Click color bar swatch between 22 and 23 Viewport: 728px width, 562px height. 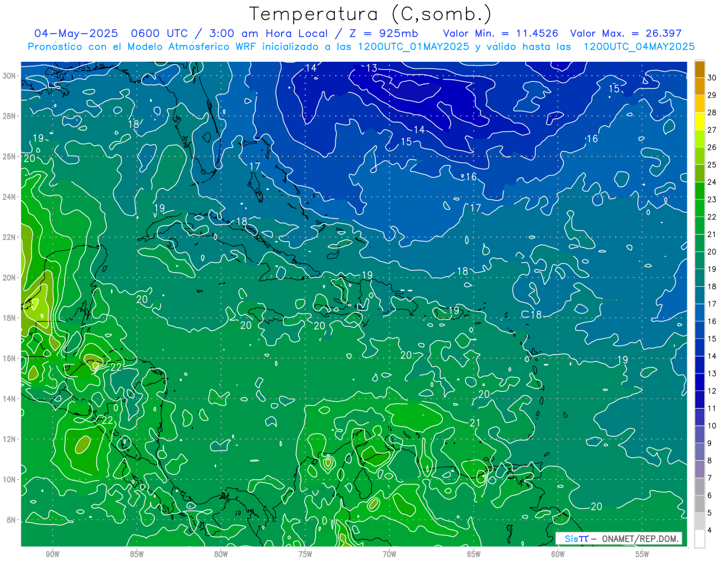[x=699, y=208]
